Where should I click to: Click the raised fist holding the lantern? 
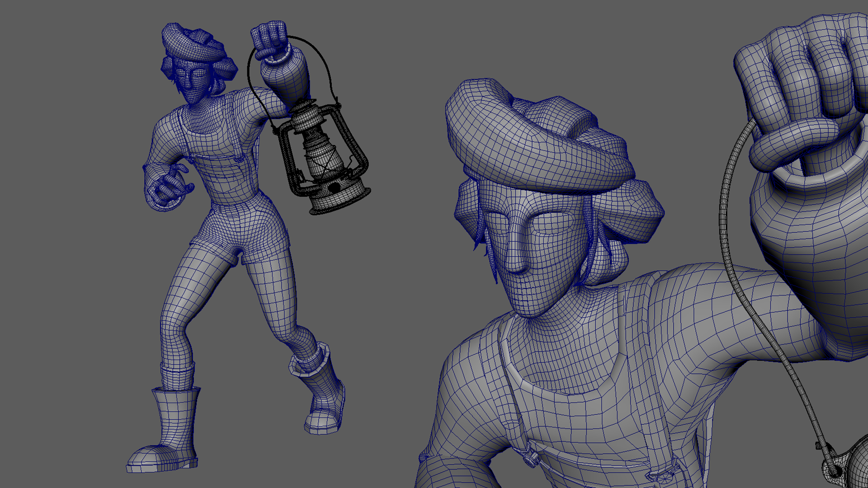pos(270,38)
